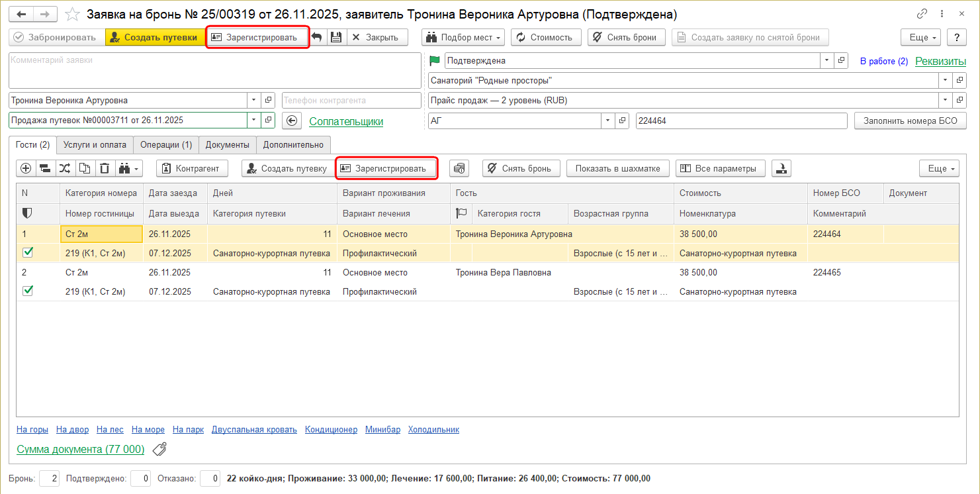Click the trash delete row icon
The width and height of the screenshot is (980, 494).
105,168
